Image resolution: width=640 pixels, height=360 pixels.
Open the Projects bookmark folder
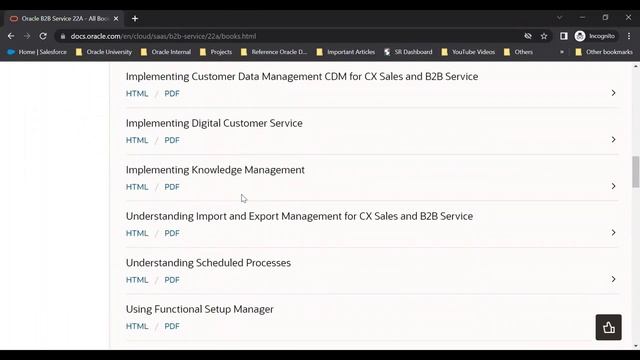216,52
